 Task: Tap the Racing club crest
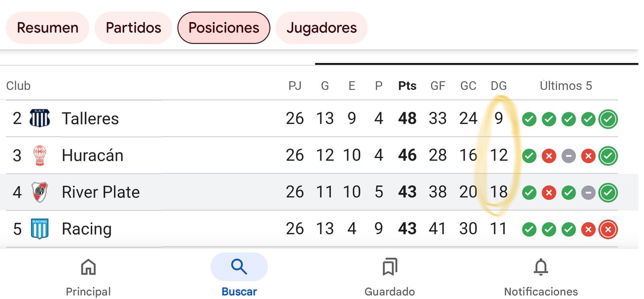(40, 228)
